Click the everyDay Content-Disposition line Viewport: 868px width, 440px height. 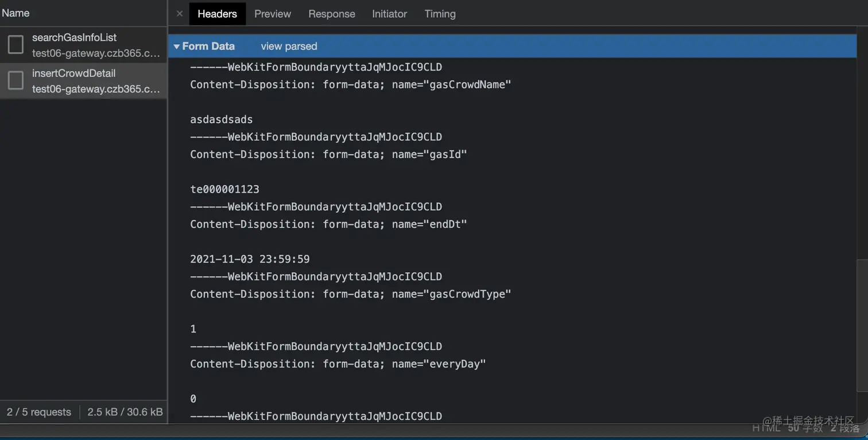point(338,364)
